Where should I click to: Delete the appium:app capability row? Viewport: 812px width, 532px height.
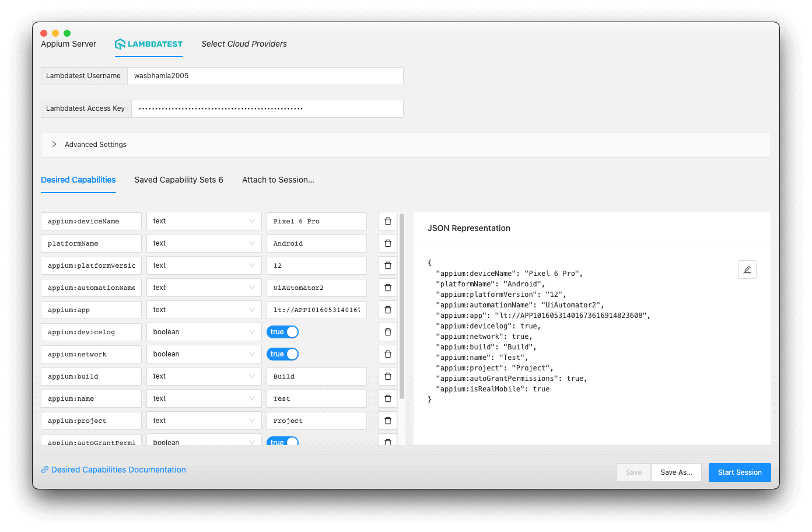(x=387, y=309)
